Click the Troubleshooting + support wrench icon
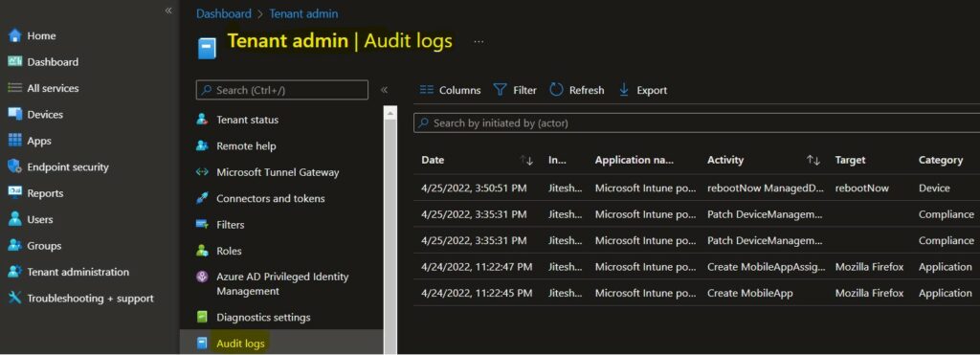The image size is (980, 355). [15, 299]
